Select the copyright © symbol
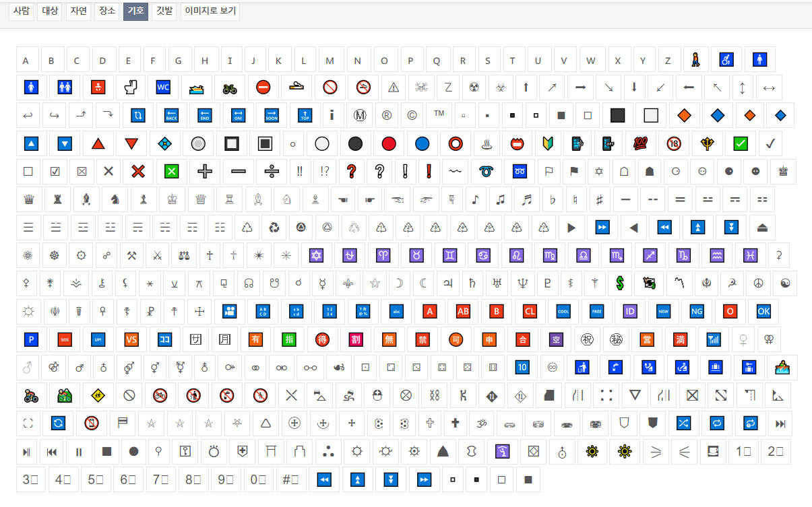Viewport: 812px width, 507px height. coord(412,115)
